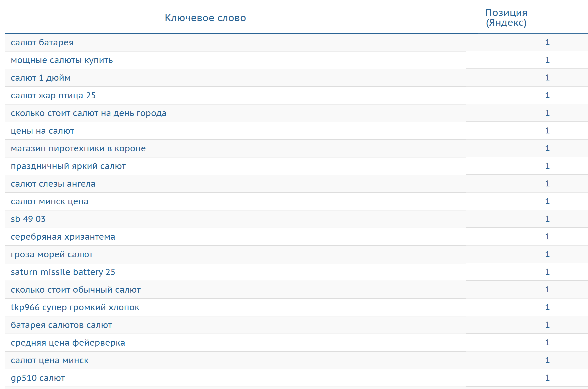The width and height of the screenshot is (588, 389).
Task: Select 'средняя цена фейерверка' keyword
Action: [x=68, y=343]
